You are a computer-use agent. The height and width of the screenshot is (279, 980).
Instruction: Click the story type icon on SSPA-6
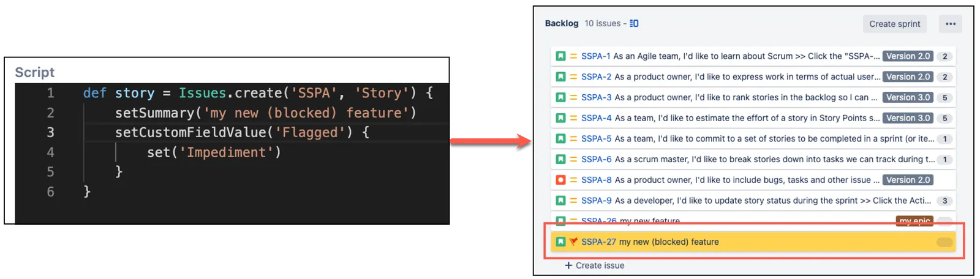coord(560,159)
